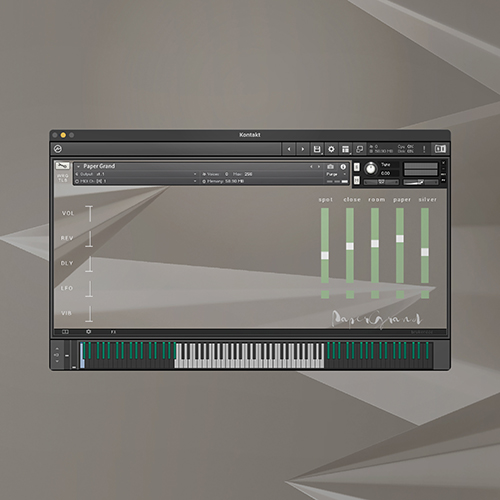Click the instrument volume slider under the meters
The image size is (500, 500).
point(421,182)
